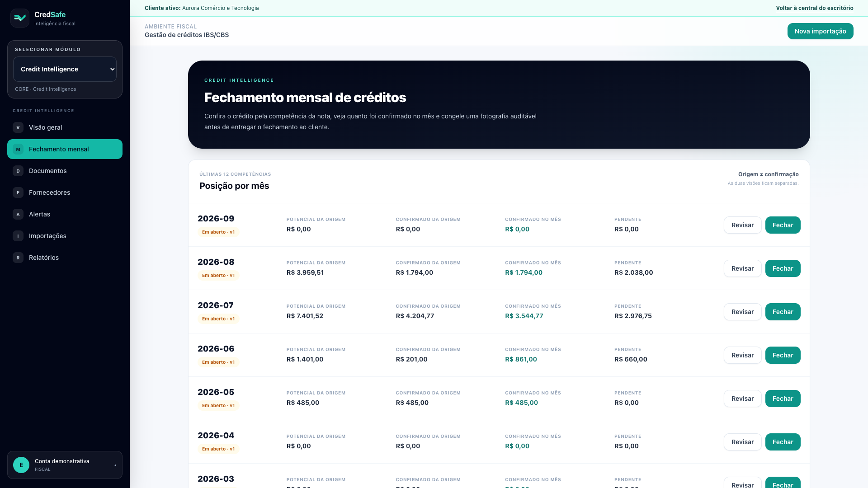Click Fechar for 2026-06
This screenshot has width=868, height=488.
[783, 355]
